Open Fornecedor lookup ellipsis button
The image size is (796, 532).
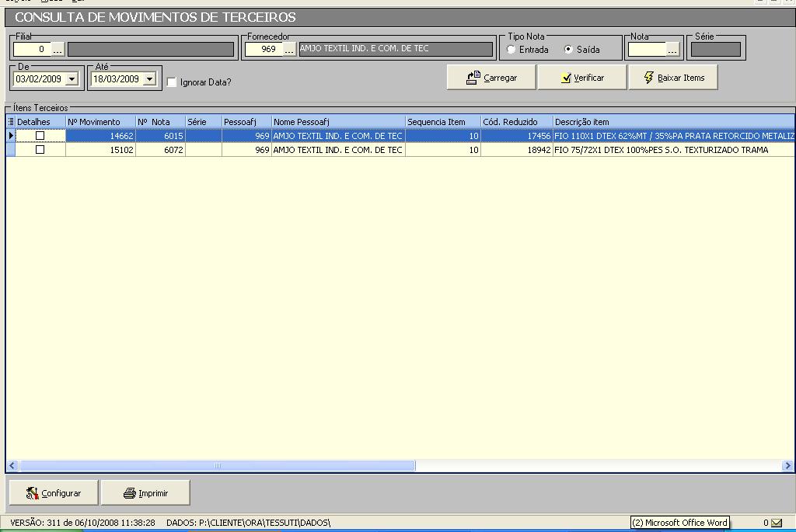click(x=289, y=50)
